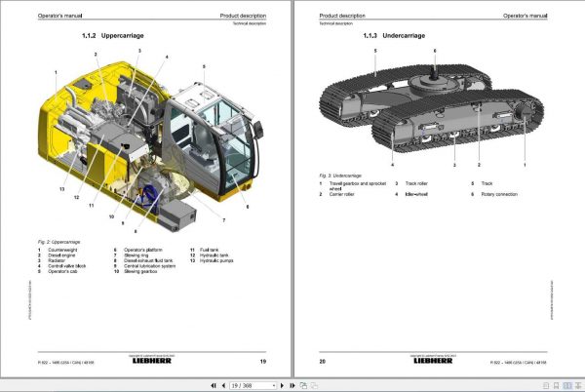Click 'Diesel exhaust fluid tank' legend entry
Viewport: 585px width, 392px height.
pos(148,260)
